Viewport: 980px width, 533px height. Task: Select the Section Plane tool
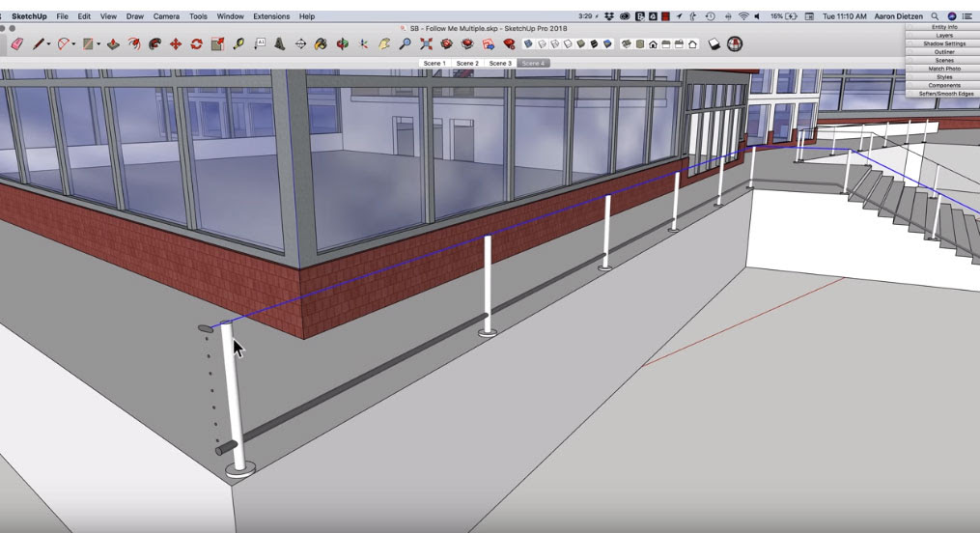[300, 43]
